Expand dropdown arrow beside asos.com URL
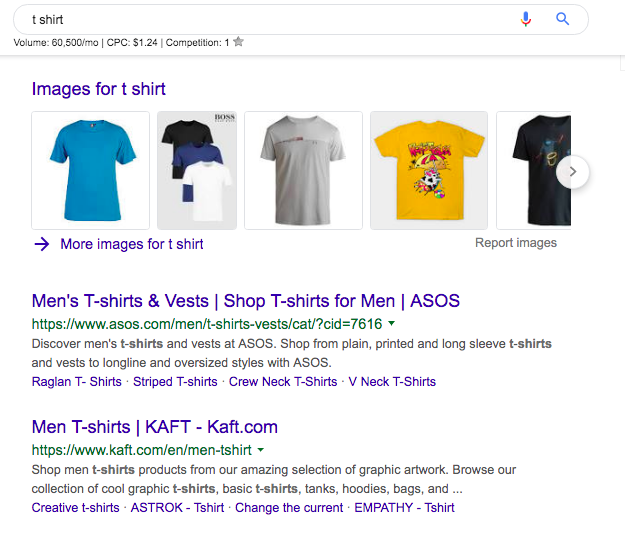This screenshot has width=625, height=541. pos(391,323)
